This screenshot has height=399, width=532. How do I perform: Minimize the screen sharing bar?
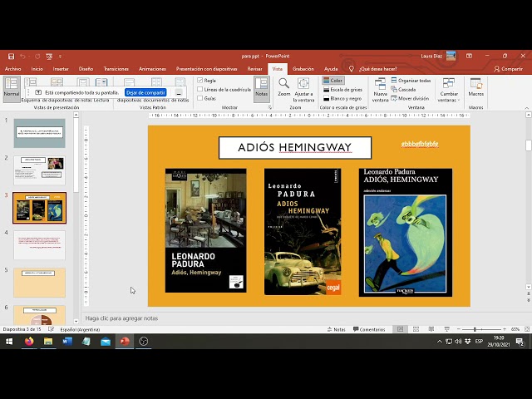tap(179, 92)
